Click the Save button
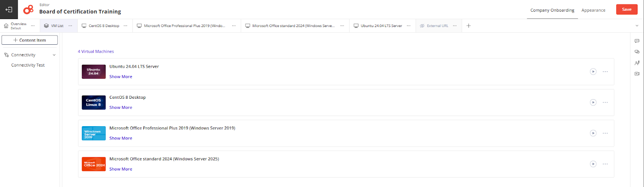Image resolution: width=644 pixels, height=187 pixels. pyautogui.click(x=627, y=9)
